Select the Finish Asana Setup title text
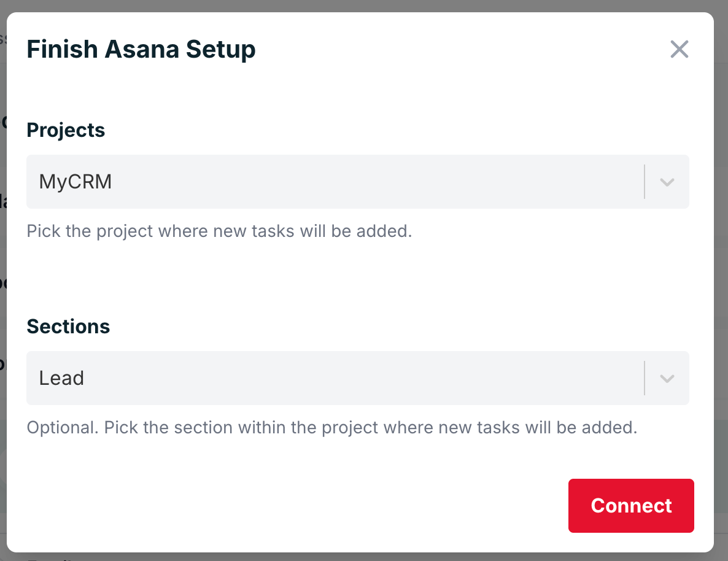The width and height of the screenshot is (728, 561). (141, 49)
